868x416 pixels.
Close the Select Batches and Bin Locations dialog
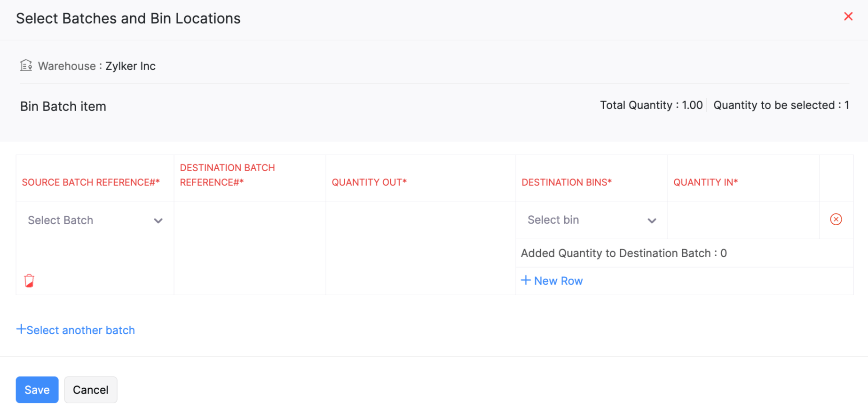848,17
